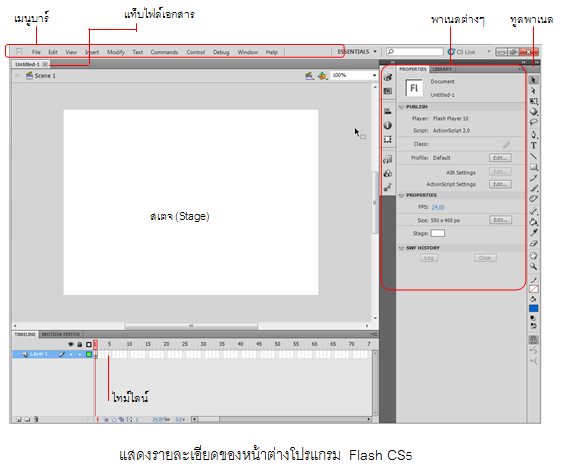Viewport: 571px width, 467px height.
Task: Select the Line tool
Action: (533, 156)
